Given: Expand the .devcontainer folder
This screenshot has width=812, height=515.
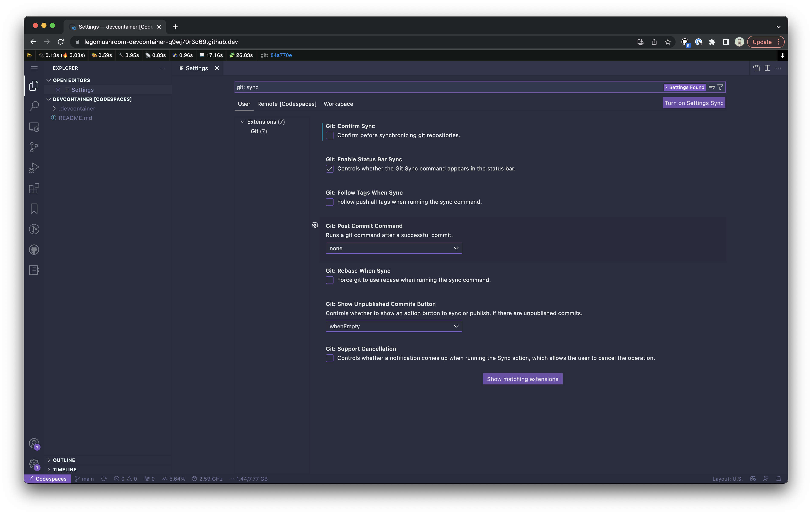Looking at the screenshot, I should [x=77, y=109].
